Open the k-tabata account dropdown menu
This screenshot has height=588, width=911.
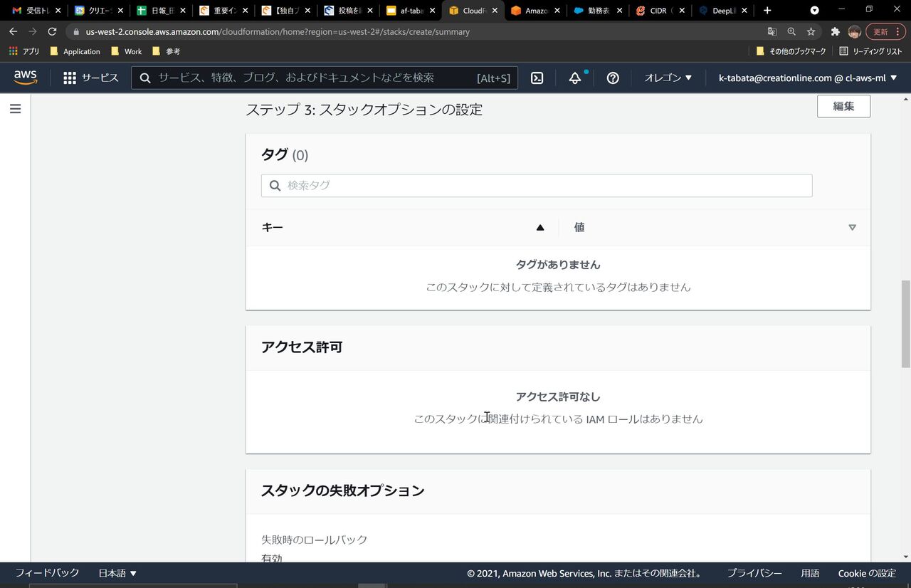[x=808, y=78]
